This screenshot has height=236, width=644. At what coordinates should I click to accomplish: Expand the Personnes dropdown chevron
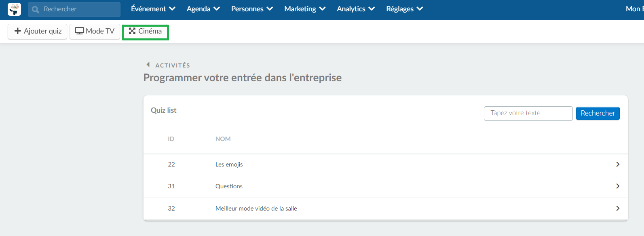(270, 9)
